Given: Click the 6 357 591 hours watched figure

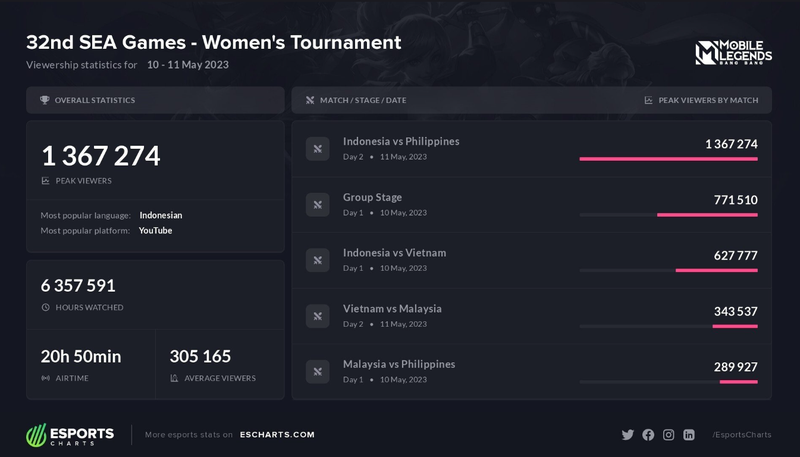Looking at the screenshot, I should (79, 285).
